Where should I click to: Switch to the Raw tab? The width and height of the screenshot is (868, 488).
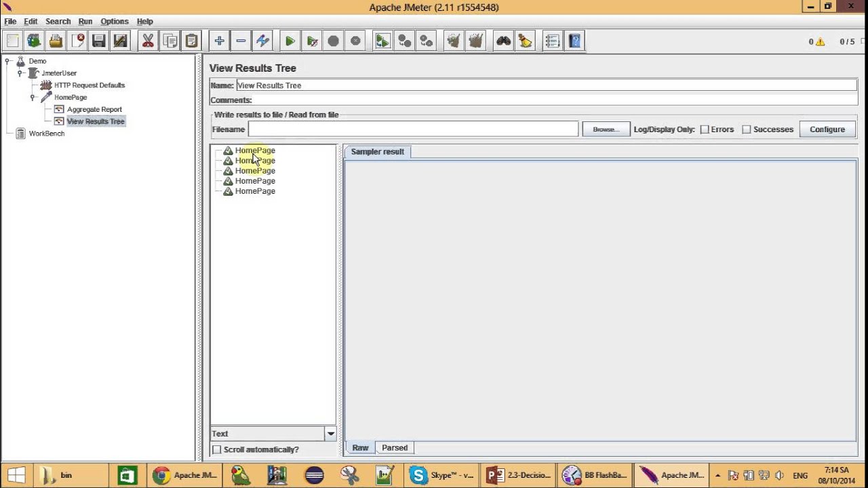pos(360,448)
